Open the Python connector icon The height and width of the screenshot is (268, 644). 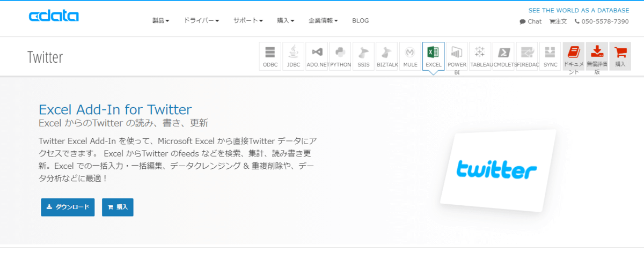340,56
